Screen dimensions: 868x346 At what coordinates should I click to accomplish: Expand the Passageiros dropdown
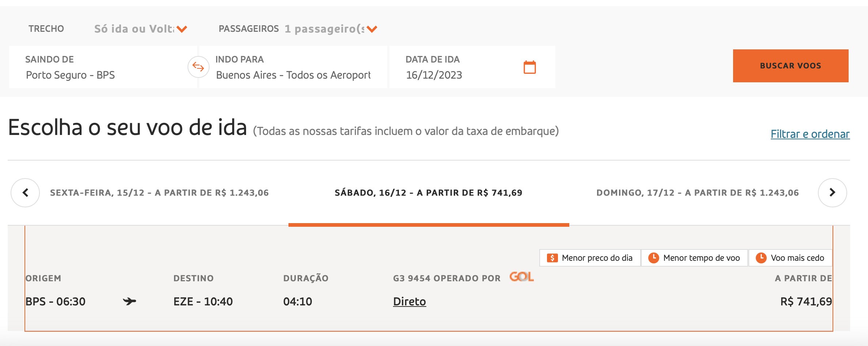coord(331,29)
